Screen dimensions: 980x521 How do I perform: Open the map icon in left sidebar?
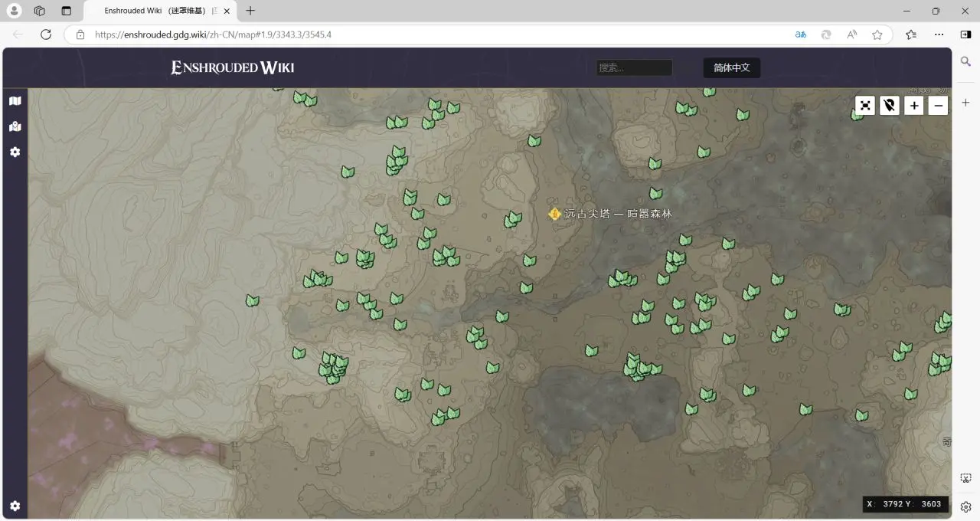tap(15, 101)
